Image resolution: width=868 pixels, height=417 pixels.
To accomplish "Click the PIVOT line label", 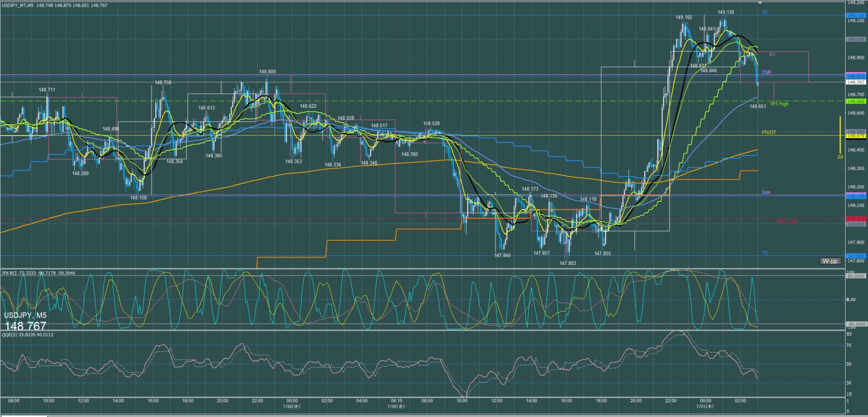I will (769, 133).
